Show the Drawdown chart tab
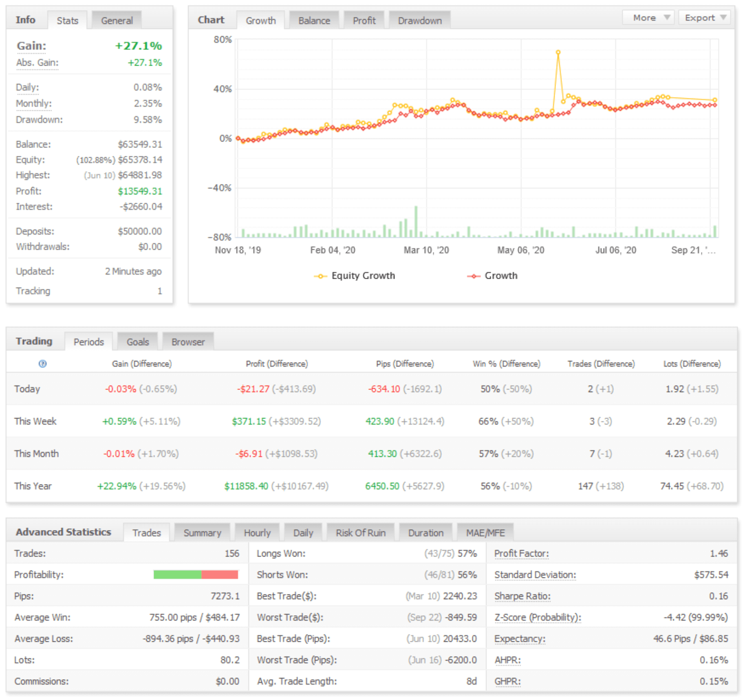The width and height of the screenshot is (745, 700). click(419, 20)
